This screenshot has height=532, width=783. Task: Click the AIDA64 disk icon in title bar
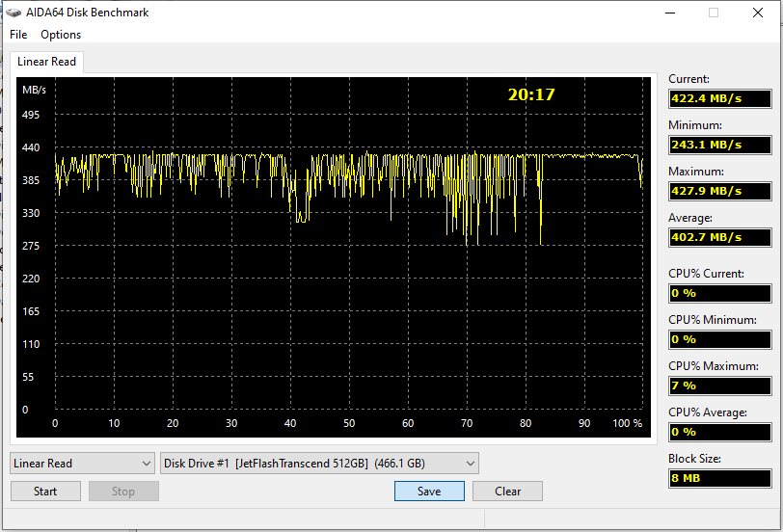(13, 13)
